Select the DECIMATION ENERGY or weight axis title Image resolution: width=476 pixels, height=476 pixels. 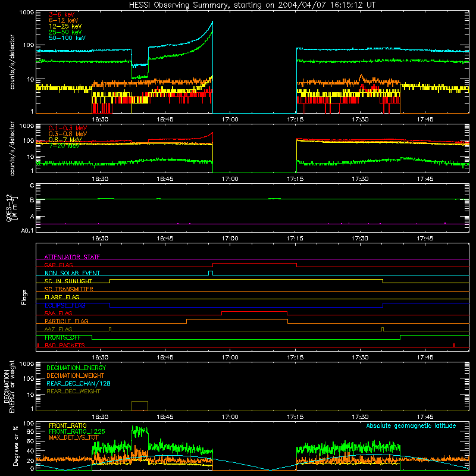9,386
